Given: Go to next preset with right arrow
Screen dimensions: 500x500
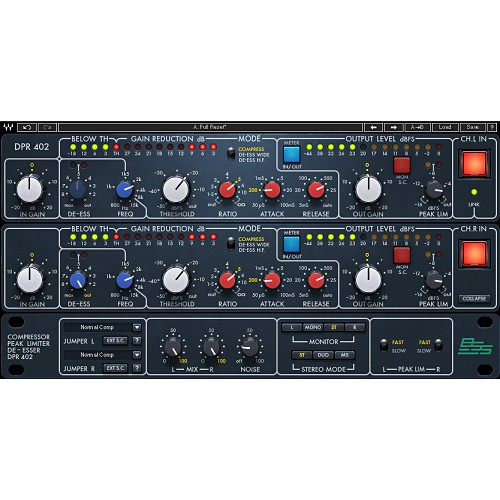Looking at the screenshot, I should pos(394,127).
